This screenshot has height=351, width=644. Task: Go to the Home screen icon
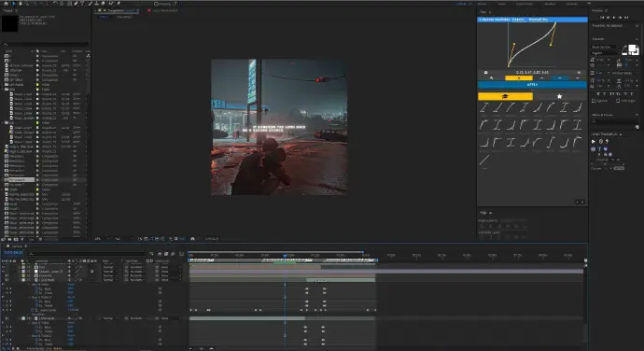coord(6,4)
